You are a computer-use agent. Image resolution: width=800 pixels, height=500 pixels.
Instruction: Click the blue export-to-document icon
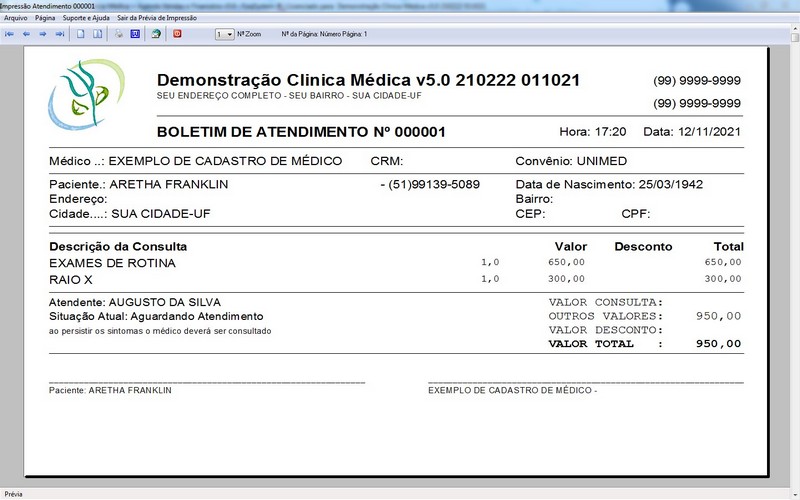tap(135, 34)
